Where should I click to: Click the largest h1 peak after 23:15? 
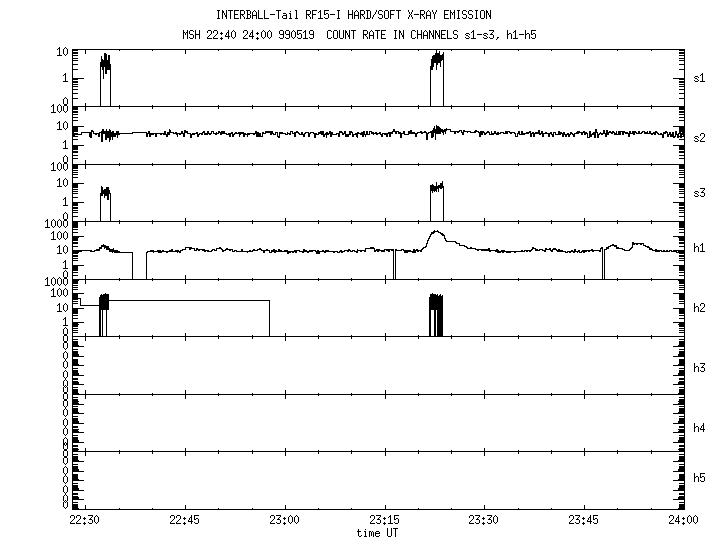(435, 235)
